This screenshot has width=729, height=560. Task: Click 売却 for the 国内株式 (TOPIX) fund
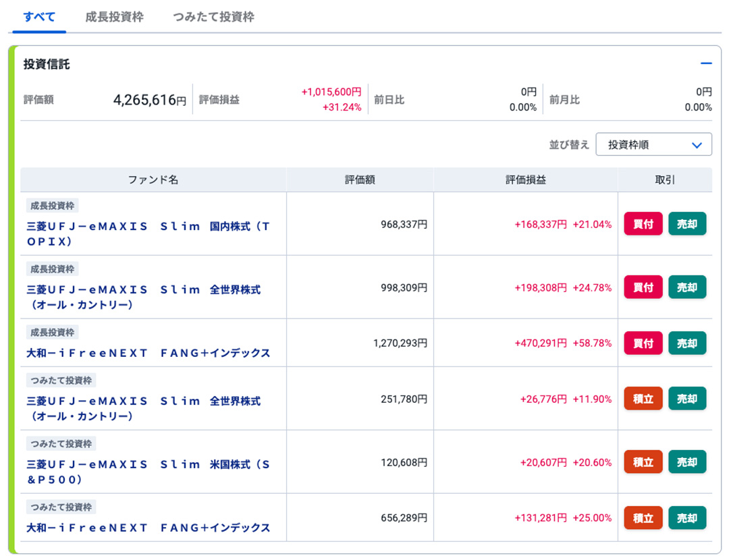[x=686, y=224]
